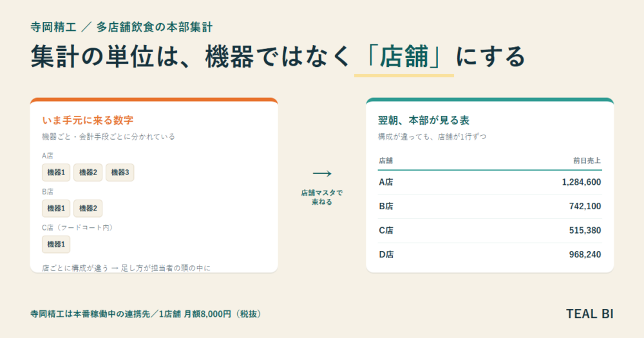Click the TEAL BI logo text

(589, 314)
